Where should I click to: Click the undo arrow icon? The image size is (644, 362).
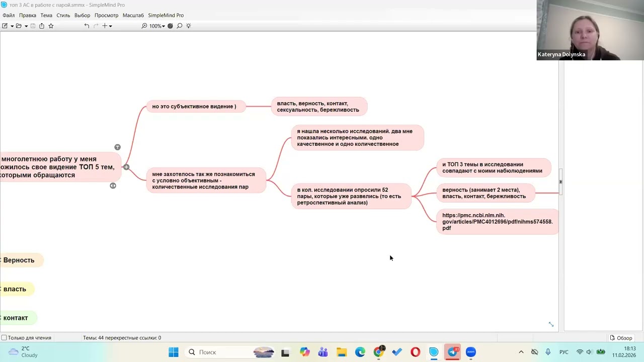click(x=87, y=26)
